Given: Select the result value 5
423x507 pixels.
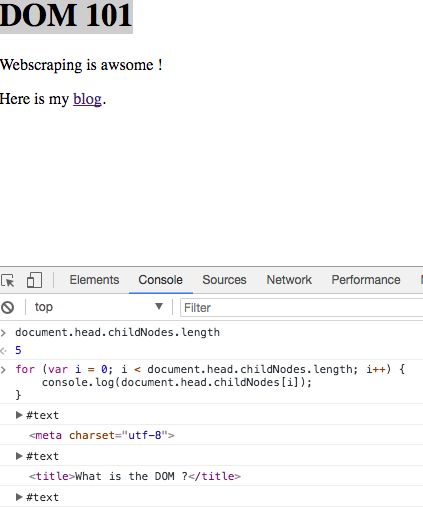Looking at the screenshot, I should (18, 350).
